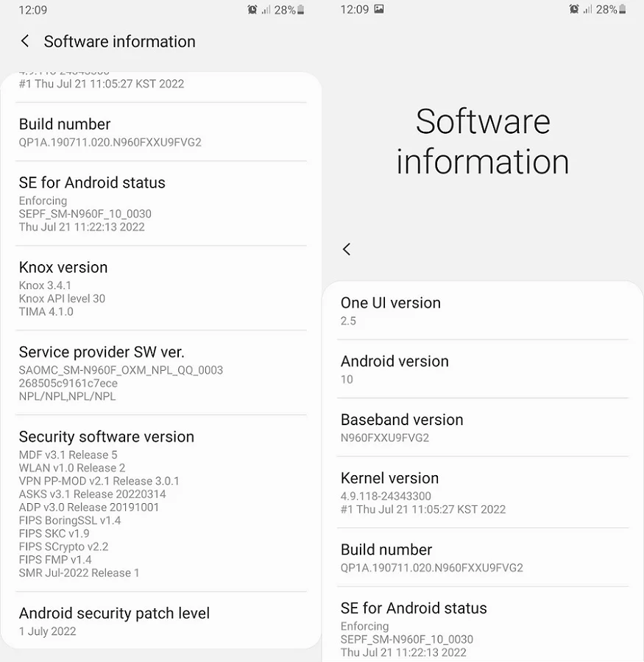Tap the Build number entry in left screen
Screen dimensions: 644x662
pyautogui.click(x=161, y=132)
